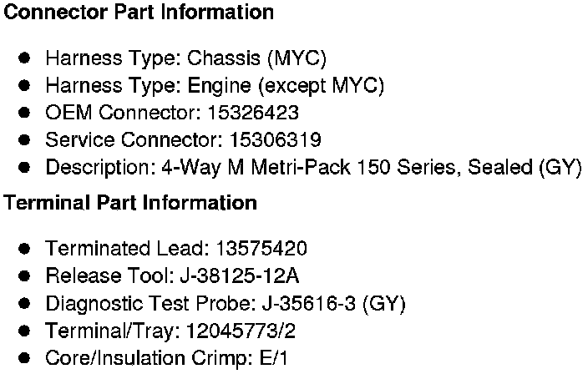Click the Harness Type: Chassis (MYC) line
Image resolution: width=588 pixels, height=374 pixels.
(x=185, y=58)
